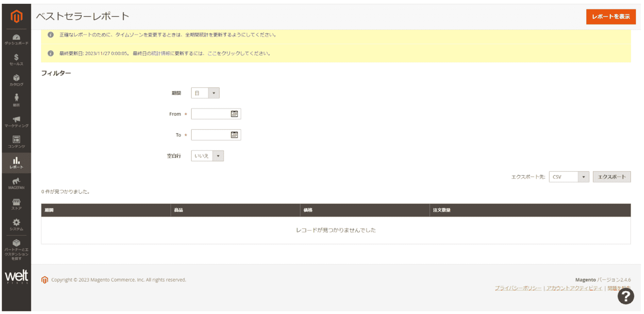Image resolution: width=644 pixels, height=314 pixels.
Task: Expand the 空白行 empty rows dropdown
Action: point(207,156)
